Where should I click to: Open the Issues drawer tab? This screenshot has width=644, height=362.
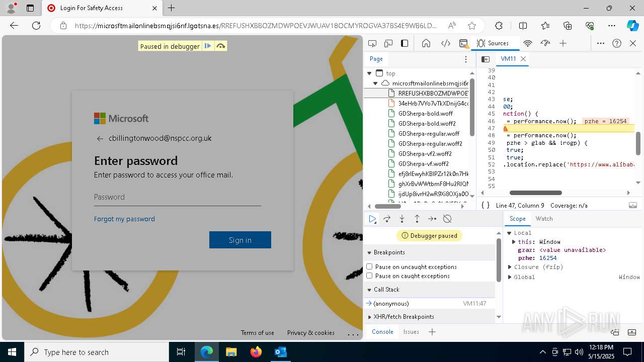(411, 332)
